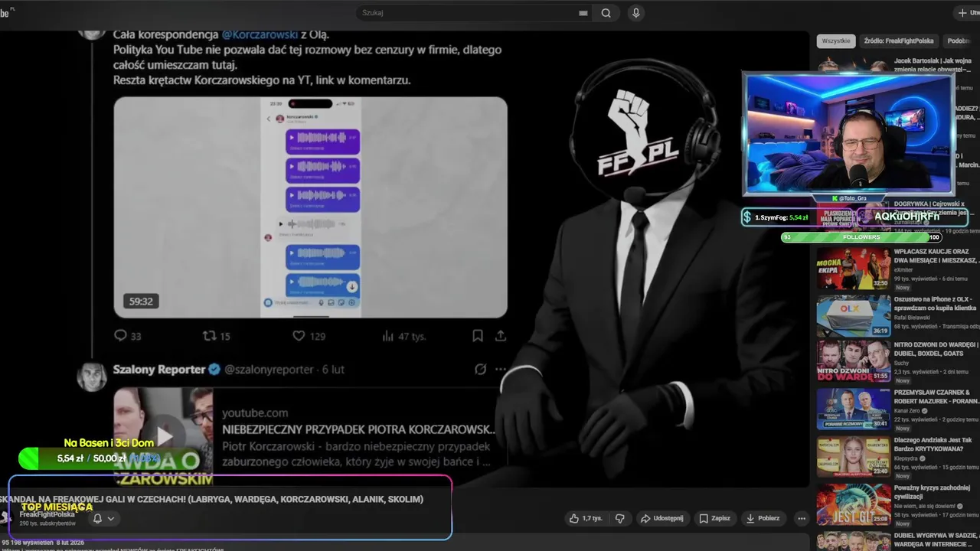Image resolution: width=980 pixels, height=551 pixels.
Task: Click the Andziaks 23:40 video thumbnail
Action: [x=854, y=456]
